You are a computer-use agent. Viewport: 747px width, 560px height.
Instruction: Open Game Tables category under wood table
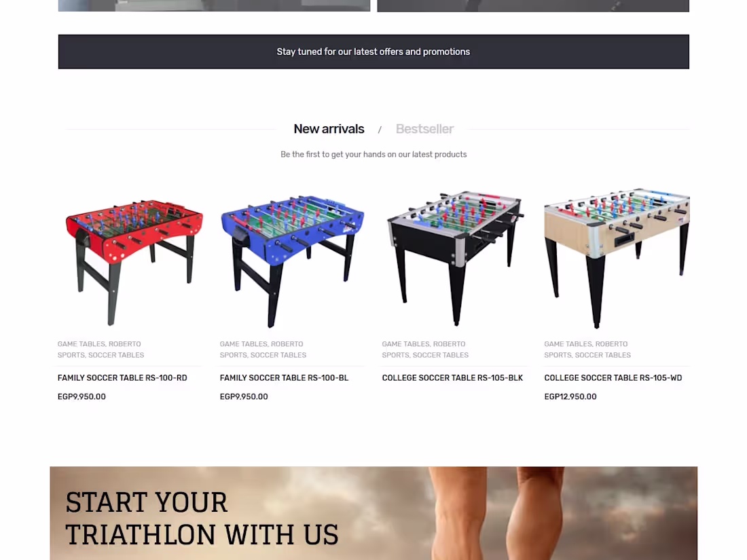point(568,344)
